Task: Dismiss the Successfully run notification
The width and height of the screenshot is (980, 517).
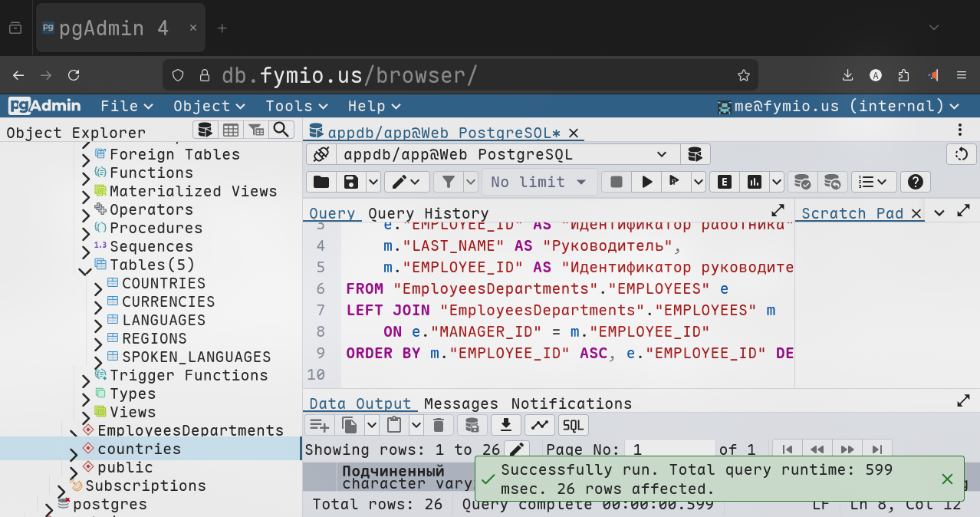Action: click(947, 479)
